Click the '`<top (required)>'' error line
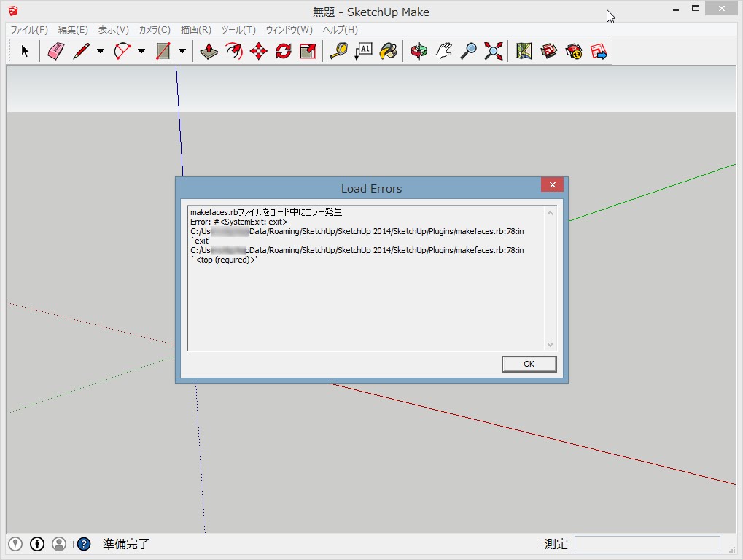Image resolution: width=743 pixels, height=560 pixels. [224, 260]
